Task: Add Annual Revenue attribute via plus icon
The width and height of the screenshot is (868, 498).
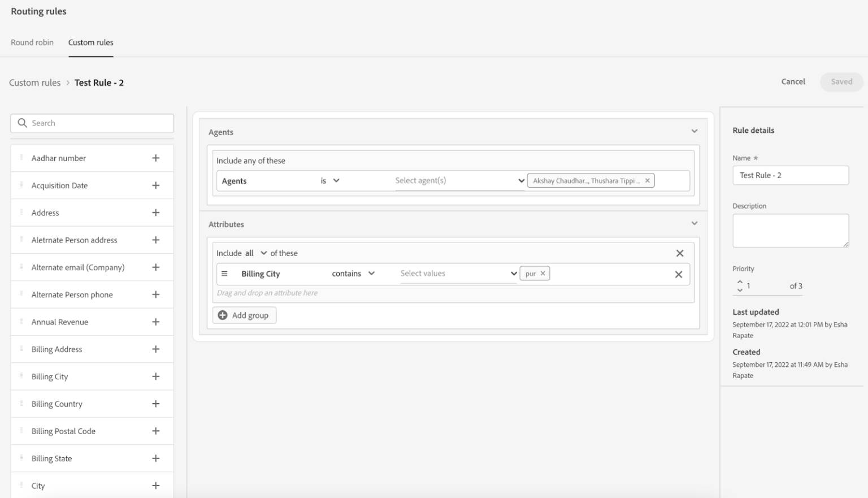Action: (156, 322)
